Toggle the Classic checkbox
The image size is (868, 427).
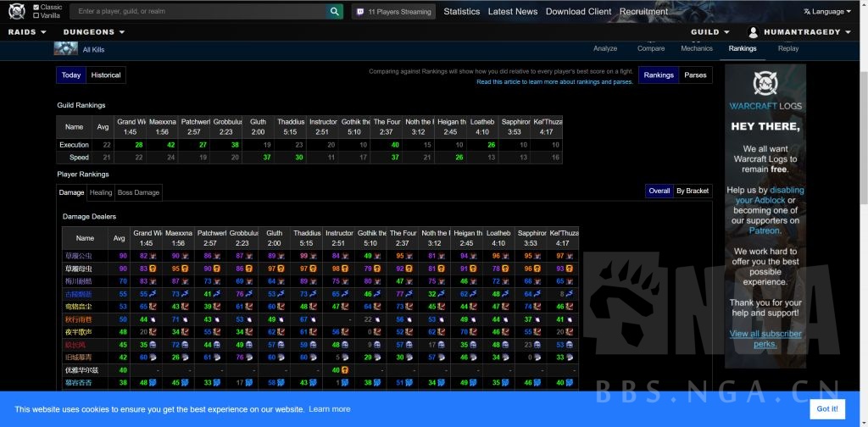click(36, 7)
